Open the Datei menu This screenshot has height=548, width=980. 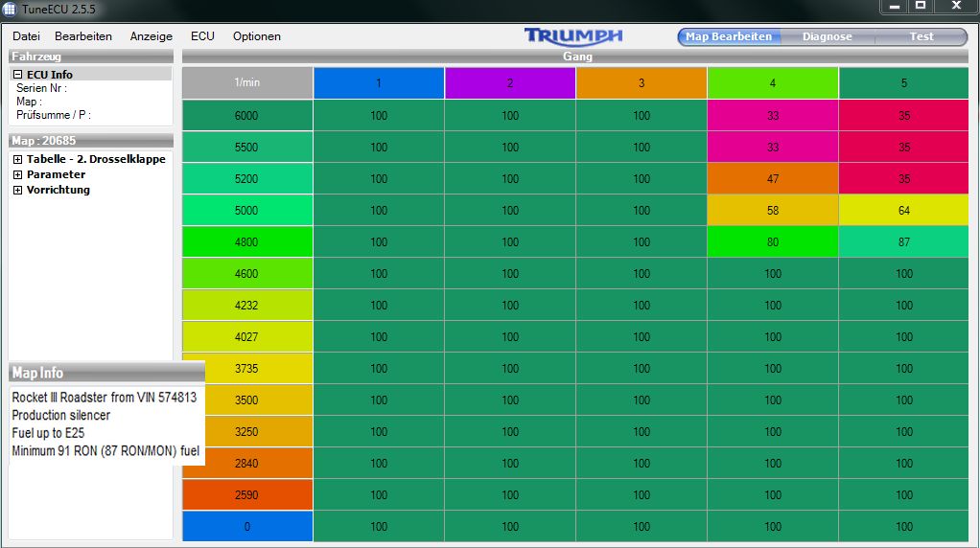tap(26, 36)
